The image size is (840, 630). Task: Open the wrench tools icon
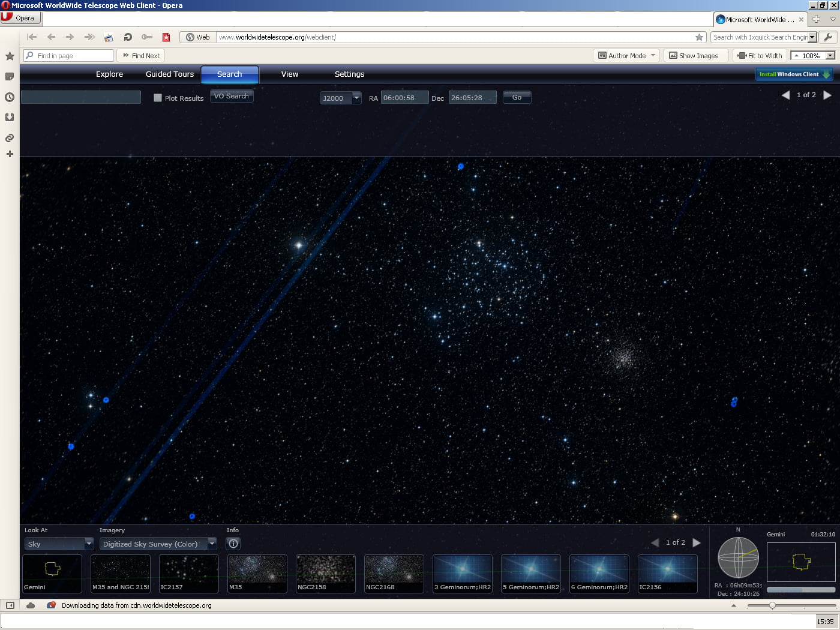(x=828, y=37)
